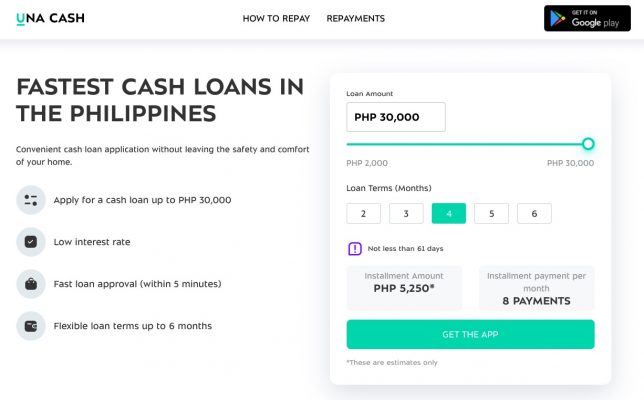Viewport: 644px width, 400px height.
Task: Choose the 4 months loan term
Action: 449,213
